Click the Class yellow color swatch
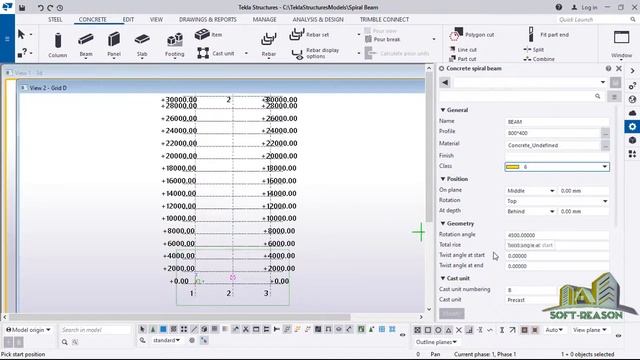The width and height of the screenshot is (640, 360). pyautogui.click(x=512, y=167)
